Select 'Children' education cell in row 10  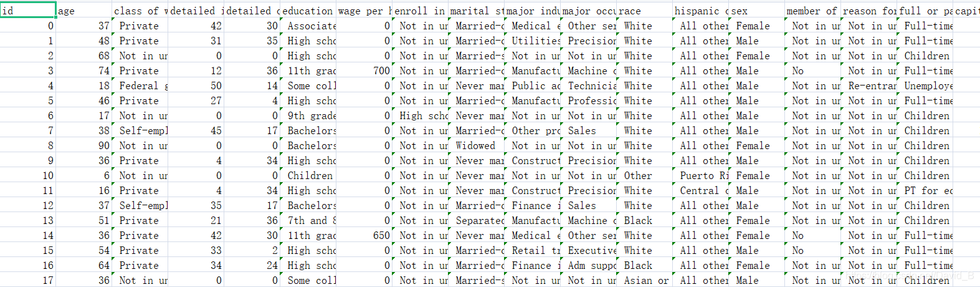(x=308, y=175)
